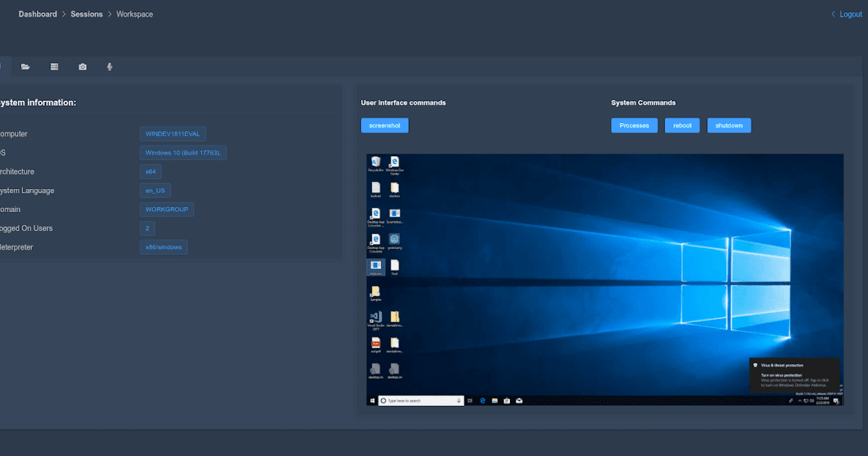The width and height of the screenshot is (868, 456).
Task: Take a remote screenshot with screenshot button
Action: 385,125
